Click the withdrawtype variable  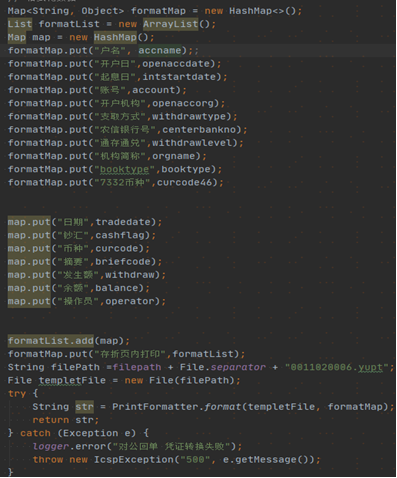coord(189,117)
